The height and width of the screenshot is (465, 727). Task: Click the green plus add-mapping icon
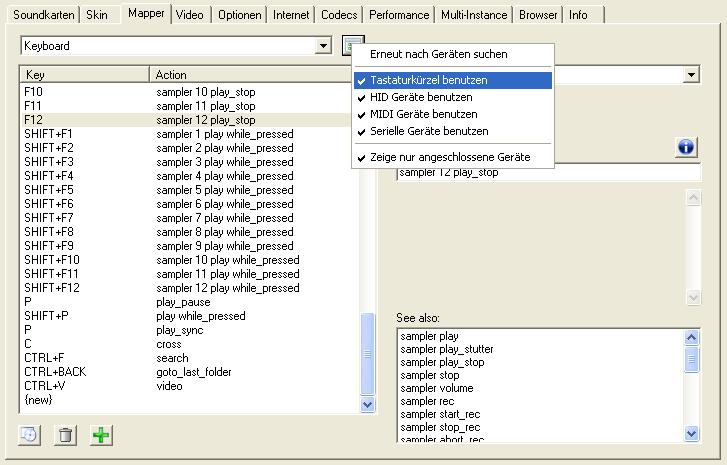point(101,435)
